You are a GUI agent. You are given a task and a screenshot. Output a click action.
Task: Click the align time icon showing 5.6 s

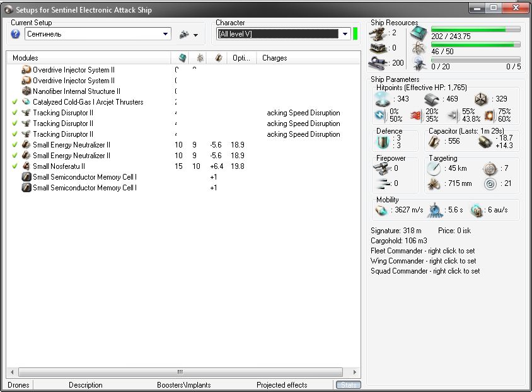coord(435,210)
